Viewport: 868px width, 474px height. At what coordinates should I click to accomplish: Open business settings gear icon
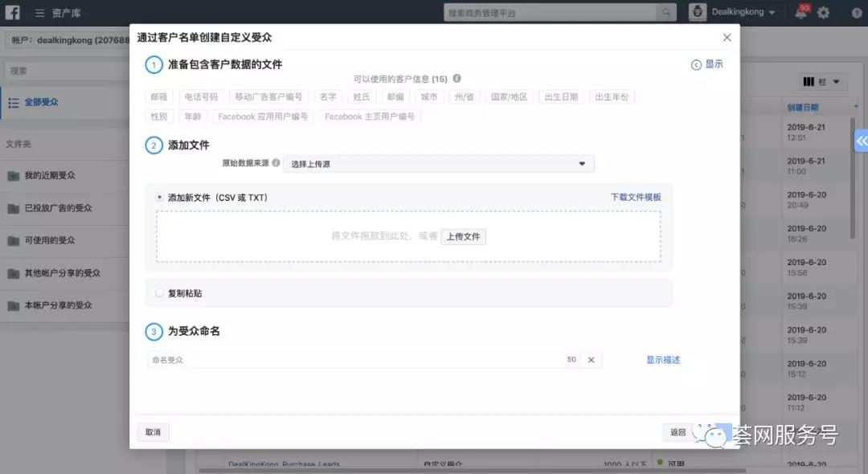[x=821, y=11]
